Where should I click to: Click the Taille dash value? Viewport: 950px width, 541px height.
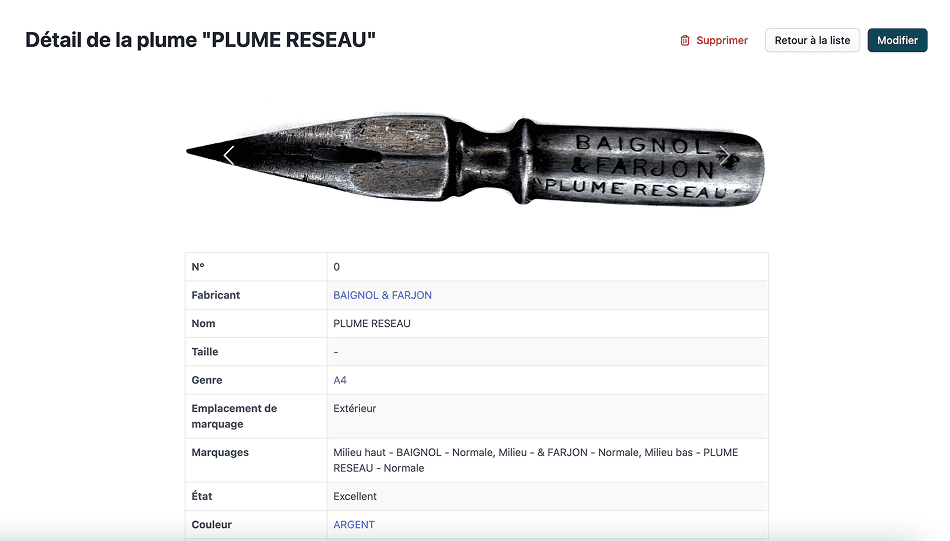click(336, 352)
